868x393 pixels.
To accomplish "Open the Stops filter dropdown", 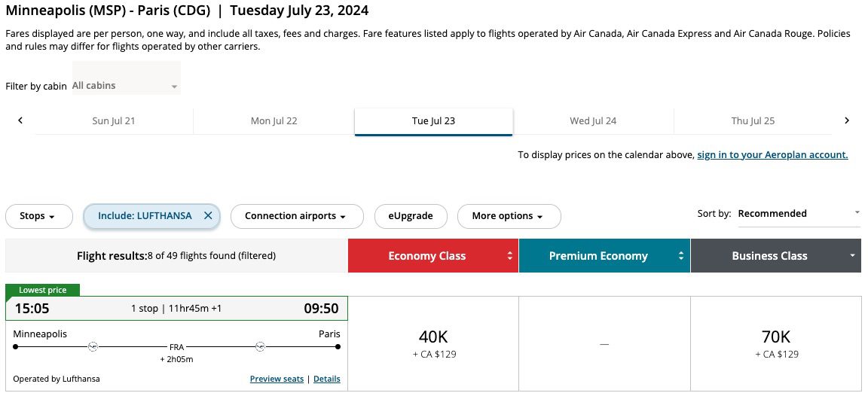I will 38,216.
